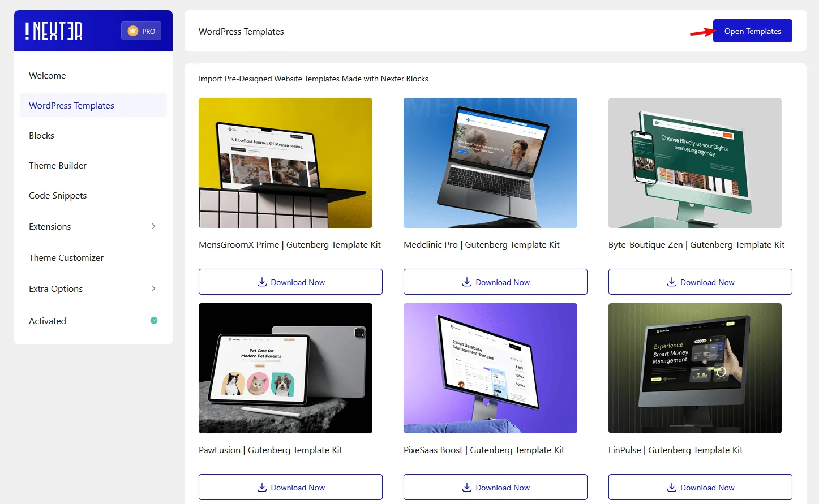The height and width of the screenshot is (504, 819).
Task: Click download icon for MensGroomX Prime kit
Action: [x=262, y=282]
